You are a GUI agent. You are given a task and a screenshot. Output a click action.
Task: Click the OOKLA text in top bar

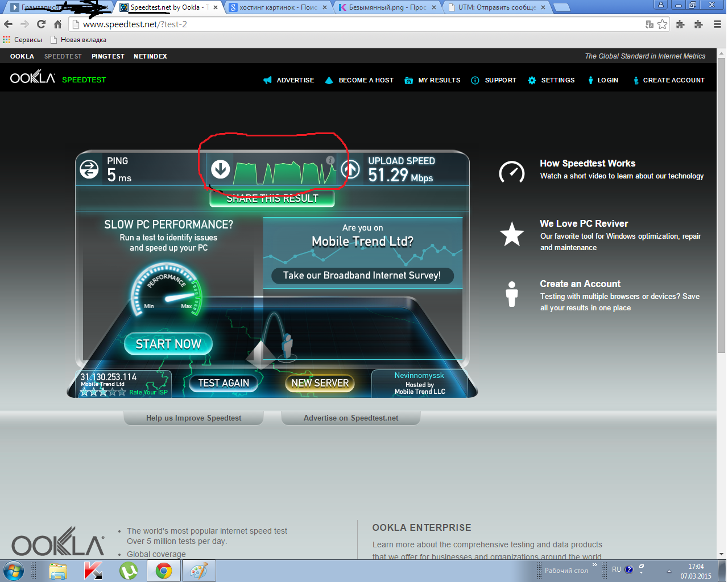click(x=22, y=56)
